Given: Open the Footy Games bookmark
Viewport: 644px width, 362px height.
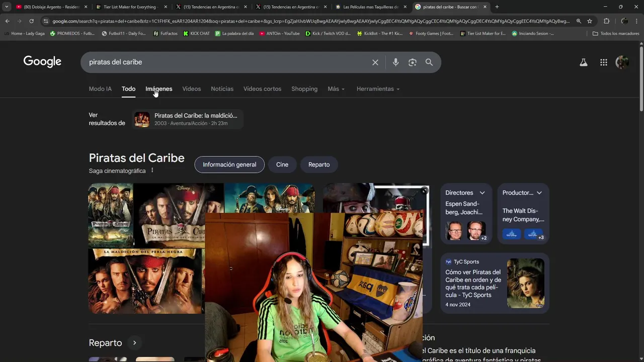Looking at the screenshot, I should point(431,34).
